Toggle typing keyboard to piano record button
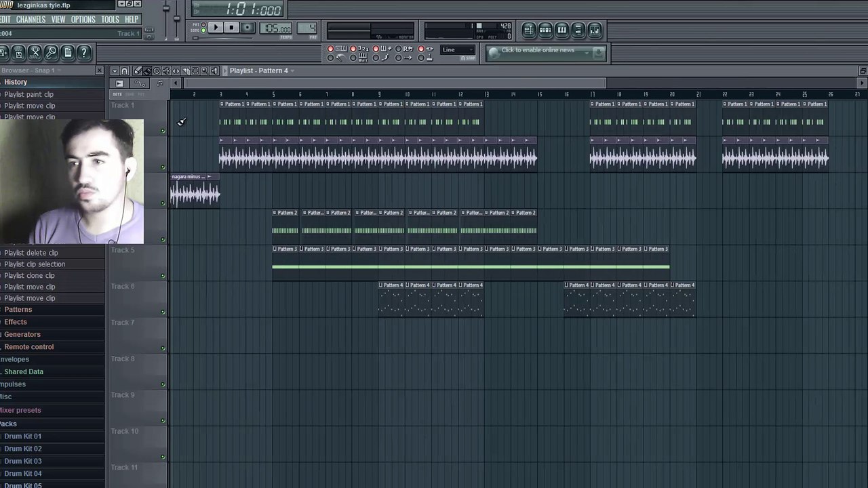This screenshot has width=868, height=488. click(x=331, y=49)
